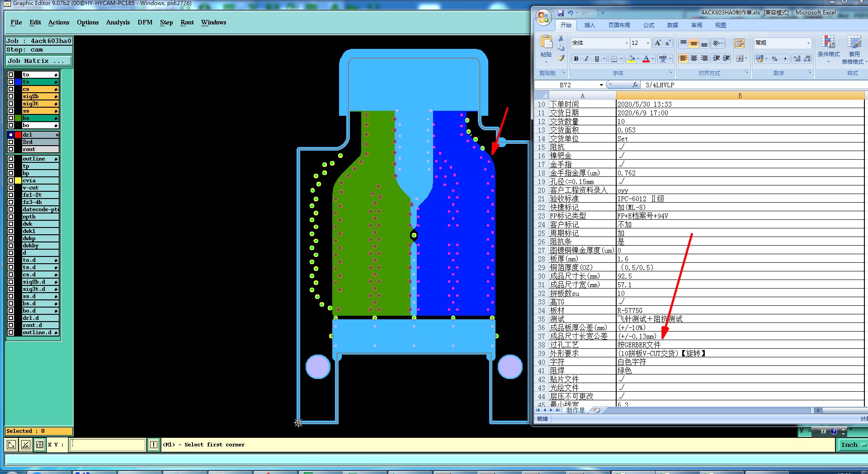
Task: Click the Copy icon in Excel clipboard group
Action: (x=561, y=48)
